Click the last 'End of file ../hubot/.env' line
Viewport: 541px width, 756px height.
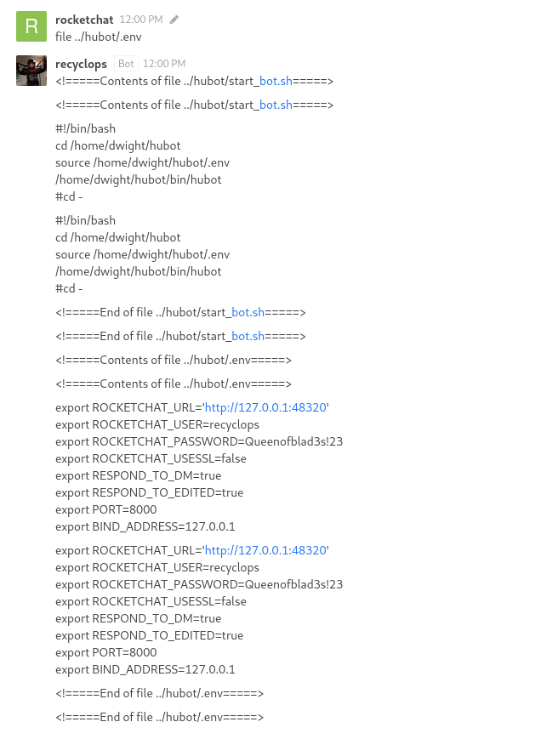[x=160, y=717]
